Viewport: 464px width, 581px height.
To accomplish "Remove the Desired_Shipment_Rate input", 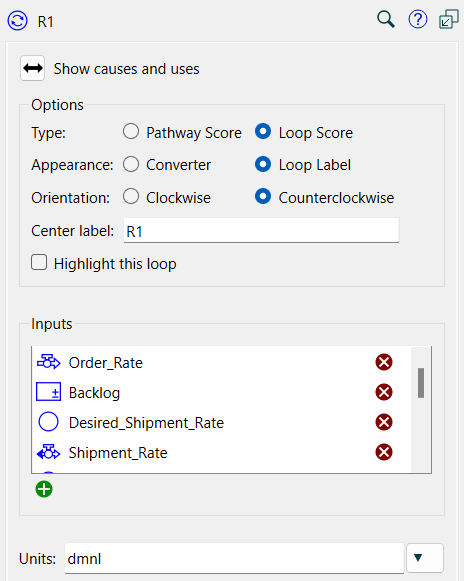I will 384,422.
